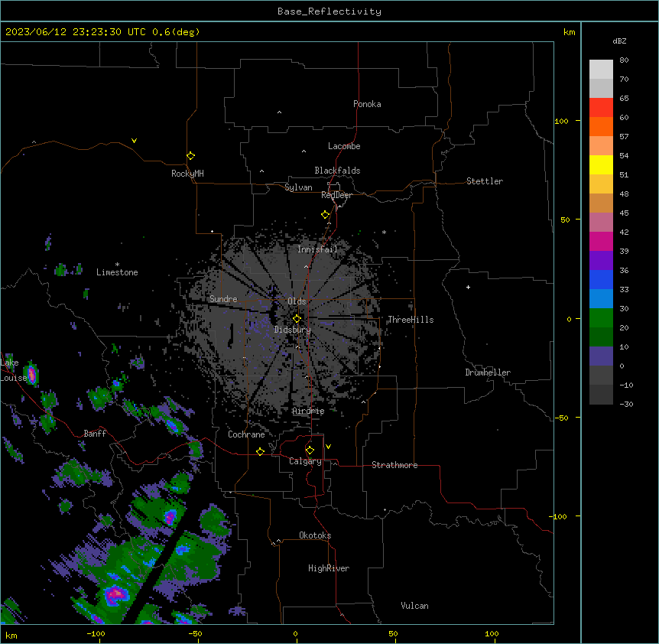The image size is (659, 644).
Task: Click the Strathmore town label
Action: point(394,465)
